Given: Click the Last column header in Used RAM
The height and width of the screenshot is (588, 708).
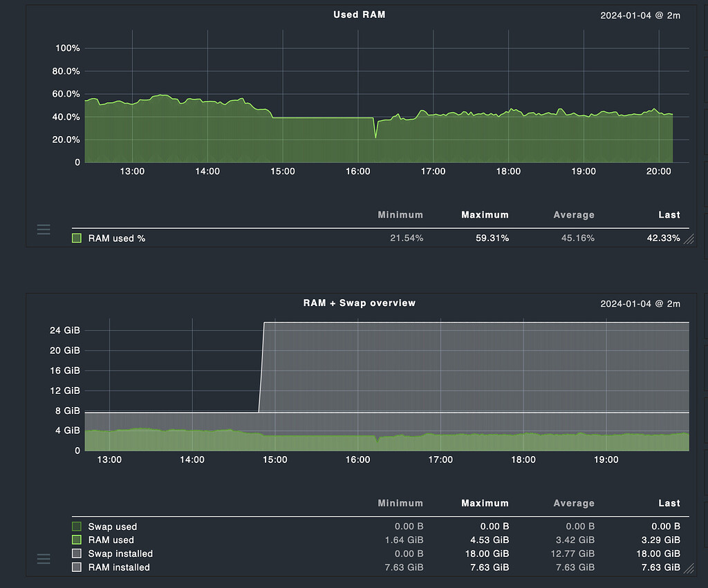Looking at the screenshot, I should (x=669, y=215).
